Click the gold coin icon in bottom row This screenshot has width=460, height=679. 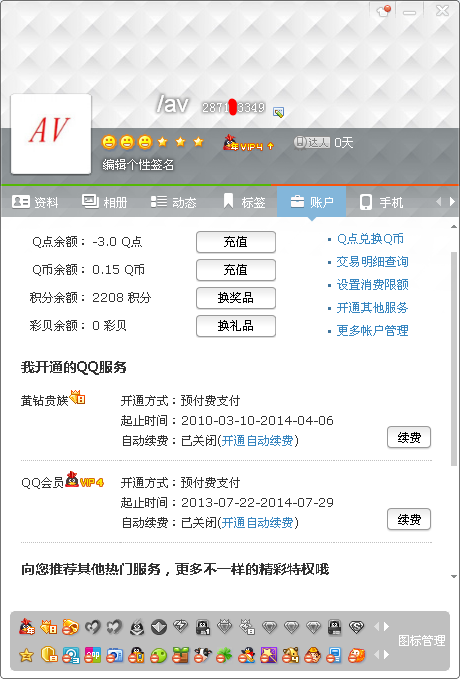coord(49,655)
